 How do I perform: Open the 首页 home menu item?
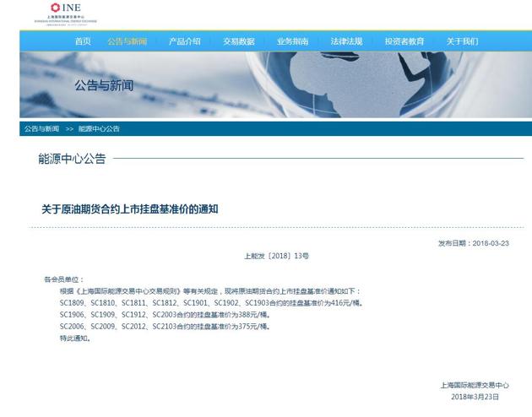pos(83,41)
